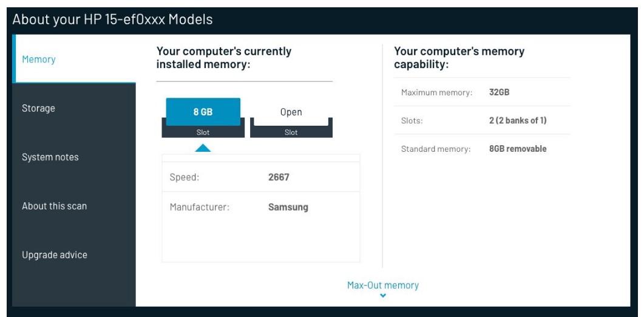Click the blue triangle slot indicator
The image size is (644, 317).
pos(203,148)
